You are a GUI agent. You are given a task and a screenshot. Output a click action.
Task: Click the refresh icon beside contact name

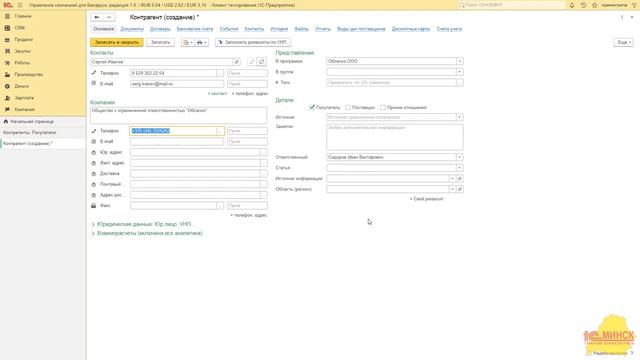262,62
